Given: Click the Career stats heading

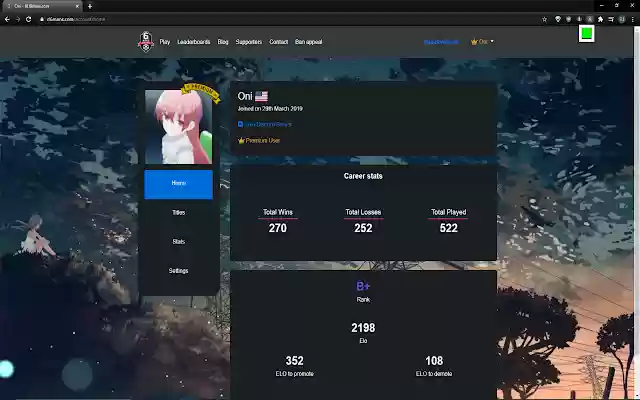Looking at the screenshot, I should [x=363, y=176].
